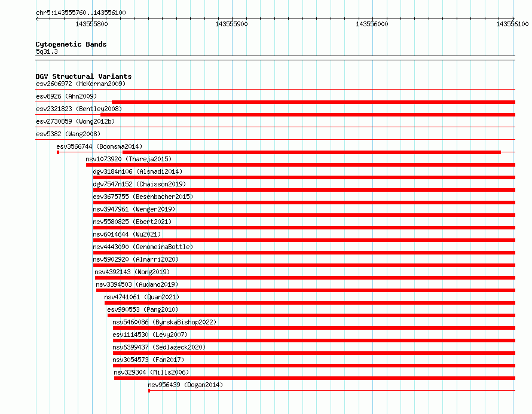Viewport: 532px width, 414px height.
Task: Open the nsv956439 (Dogan2014) label
Action: click(185, 385)
